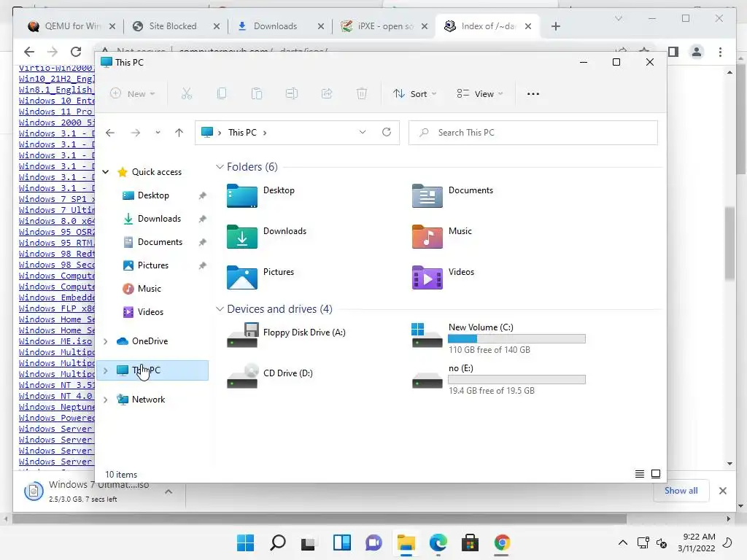Image resolution: width=747 pixels, height=560 pixels.
Task: Open Windows NT 4.0 link in Chrome
Action: pos(55,396)
